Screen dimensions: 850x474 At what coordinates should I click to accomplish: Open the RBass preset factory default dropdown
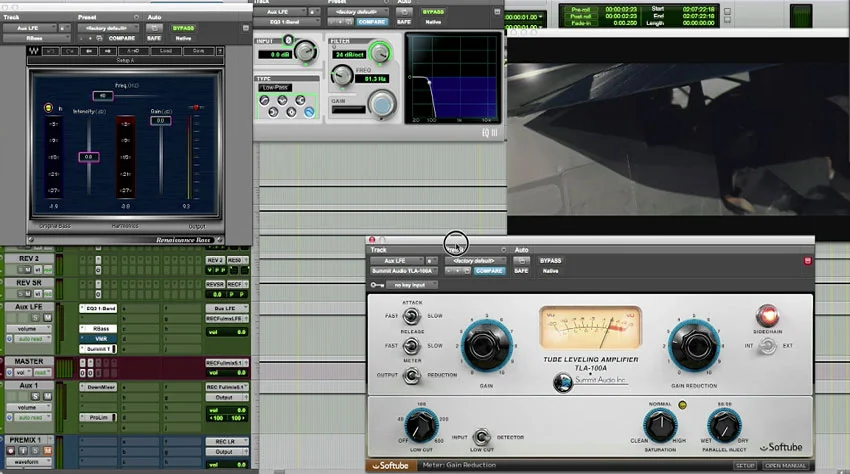point(106,28)
